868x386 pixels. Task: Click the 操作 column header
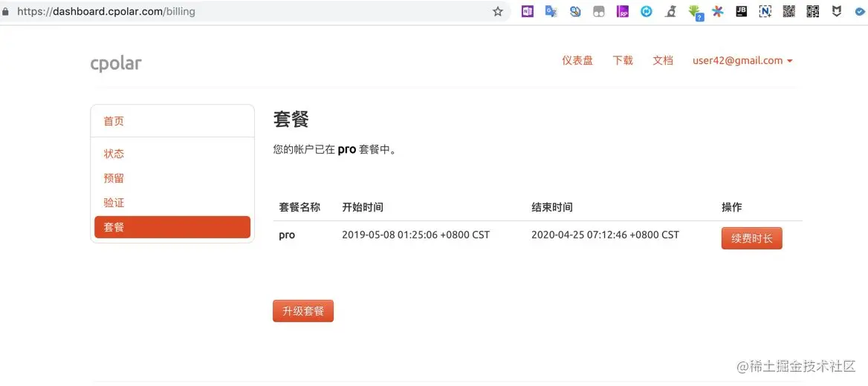pyautogui.click(x=732, y=207)
